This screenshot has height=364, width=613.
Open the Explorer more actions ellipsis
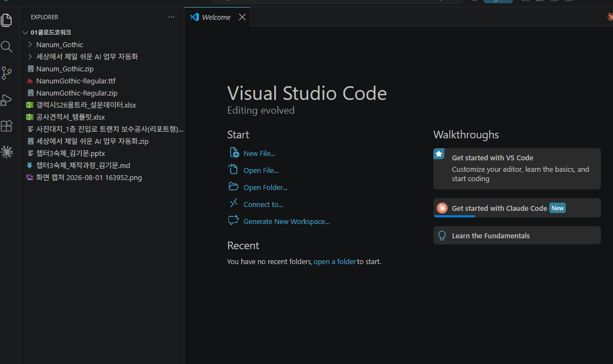coord(171,17)
